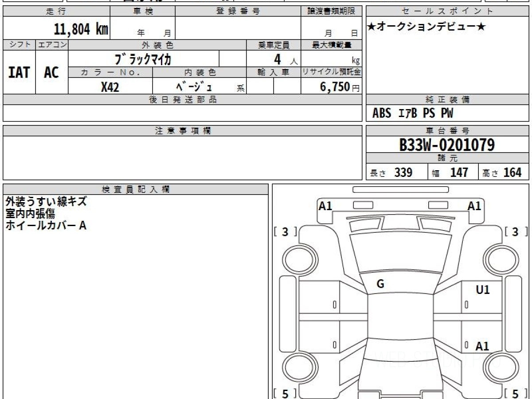Image resolution: width=532 pixels, height=399 pixels.
Task: Select the IAT shift type cell
Action: pyautogui.click(x=19, y=72)
